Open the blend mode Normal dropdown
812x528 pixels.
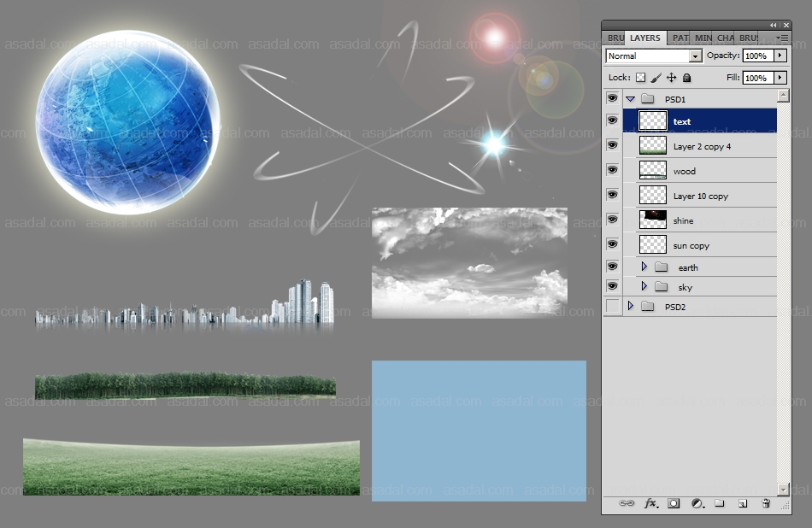(654, 56)
